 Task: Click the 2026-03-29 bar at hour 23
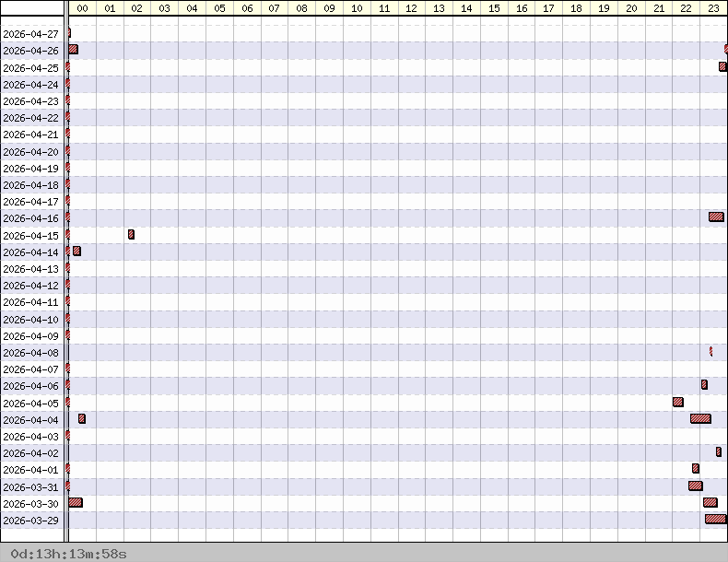[x=715, y=519]
